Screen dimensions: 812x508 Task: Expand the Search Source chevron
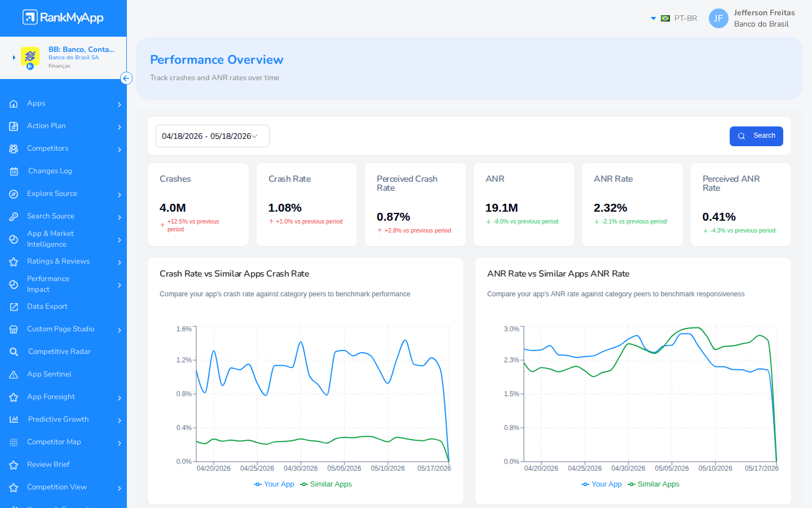point(120,217)
